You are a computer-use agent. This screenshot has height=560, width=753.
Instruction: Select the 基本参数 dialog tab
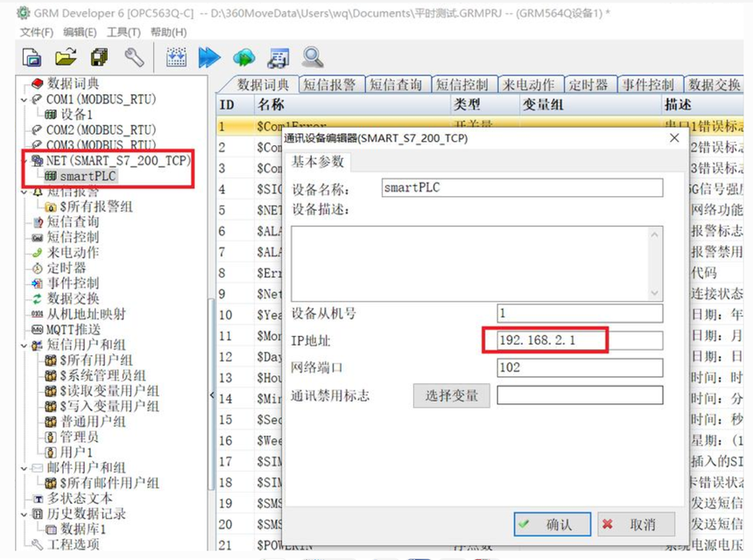pyautogui.click(x=318, y=162)
